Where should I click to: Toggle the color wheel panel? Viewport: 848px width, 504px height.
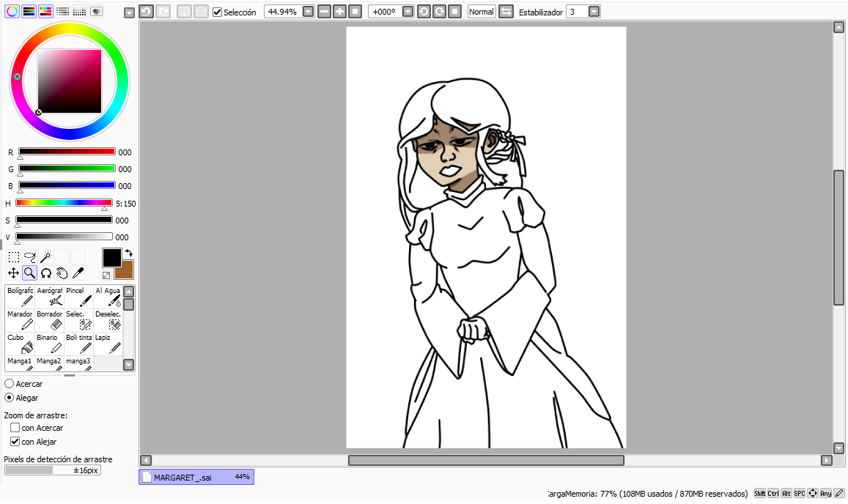coord(12,11)
